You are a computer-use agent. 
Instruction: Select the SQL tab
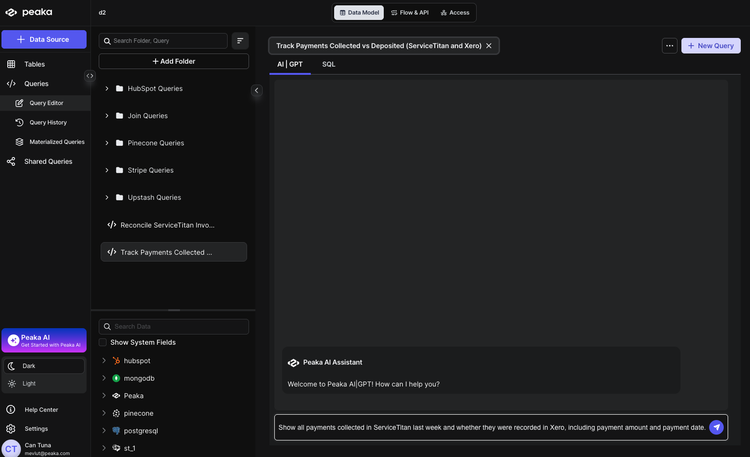(x=329, y=64)
